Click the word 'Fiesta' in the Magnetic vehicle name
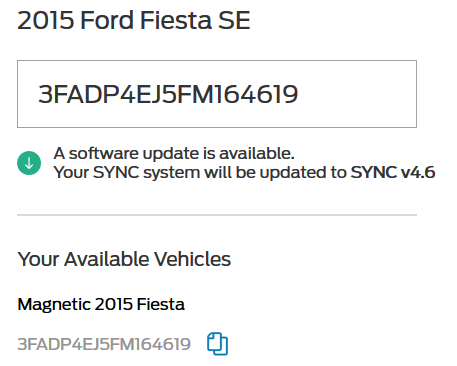The image size is (457, 366). click(x=161, y=304)
